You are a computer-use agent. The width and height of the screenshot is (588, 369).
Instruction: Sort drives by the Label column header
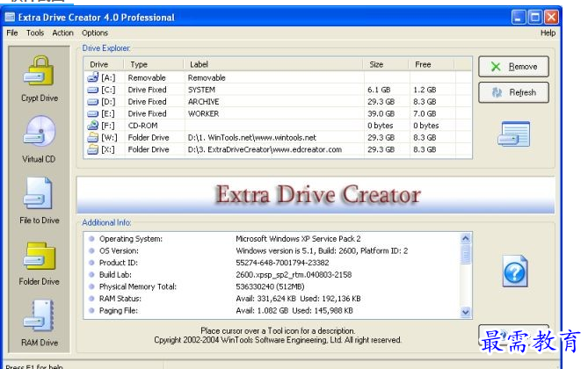(273, 64)
